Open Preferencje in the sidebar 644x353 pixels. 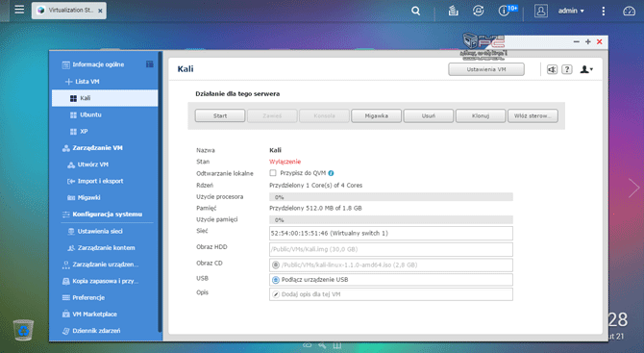coord(88,297)
